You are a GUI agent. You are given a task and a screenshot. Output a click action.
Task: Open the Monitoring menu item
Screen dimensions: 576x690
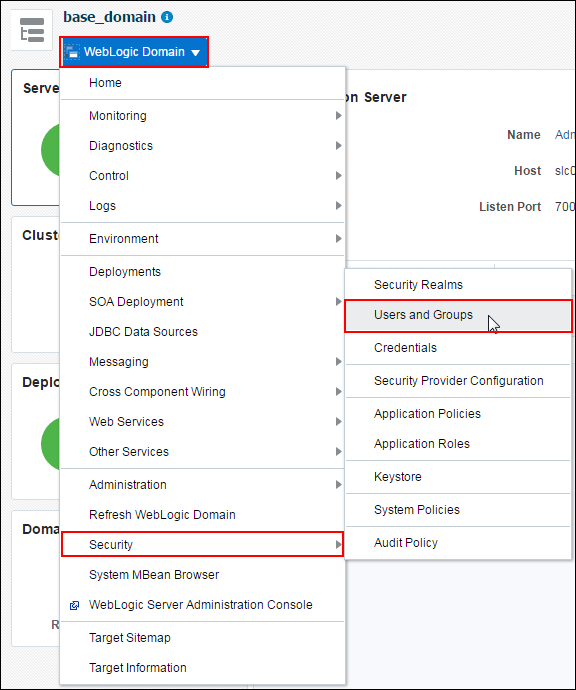tap(202, 116)
